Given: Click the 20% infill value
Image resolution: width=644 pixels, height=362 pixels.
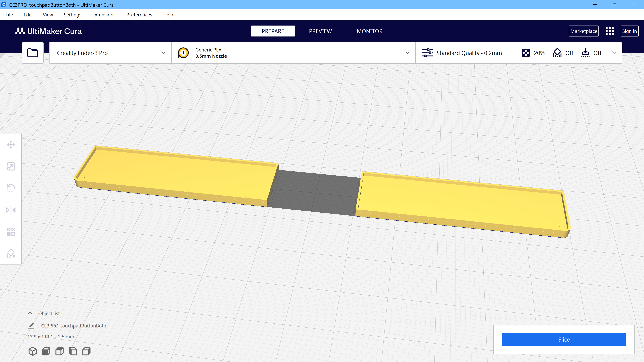Looking at the screenshot, I should (539, 53).
